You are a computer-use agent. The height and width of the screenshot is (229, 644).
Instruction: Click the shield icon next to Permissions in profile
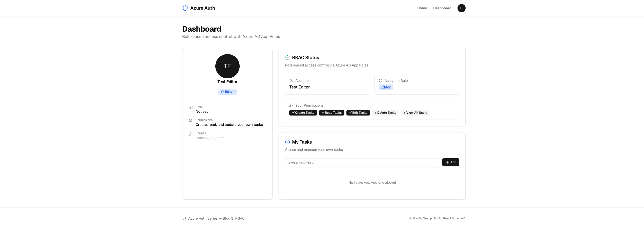pyautogui.click(x=191, y=121)
